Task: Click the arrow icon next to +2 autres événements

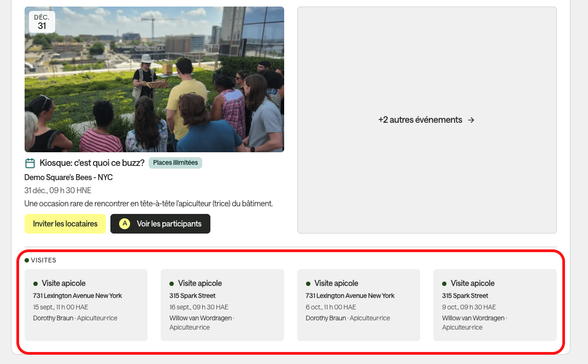Action: pos(472,120)
